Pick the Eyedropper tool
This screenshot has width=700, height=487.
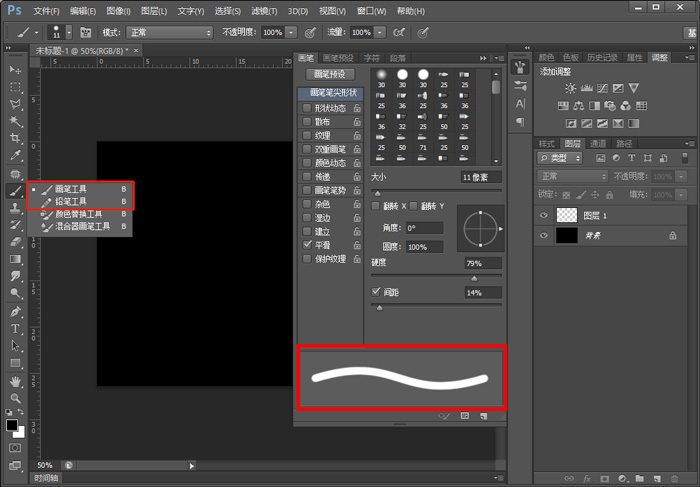click(15, 156)
